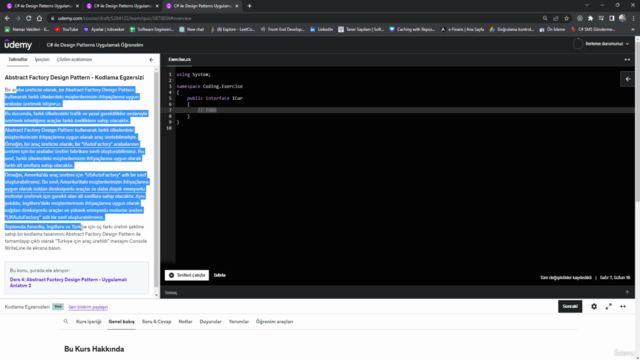Click the course title in header
Viewport: 640px width, 360px height.
coord(95,45)
